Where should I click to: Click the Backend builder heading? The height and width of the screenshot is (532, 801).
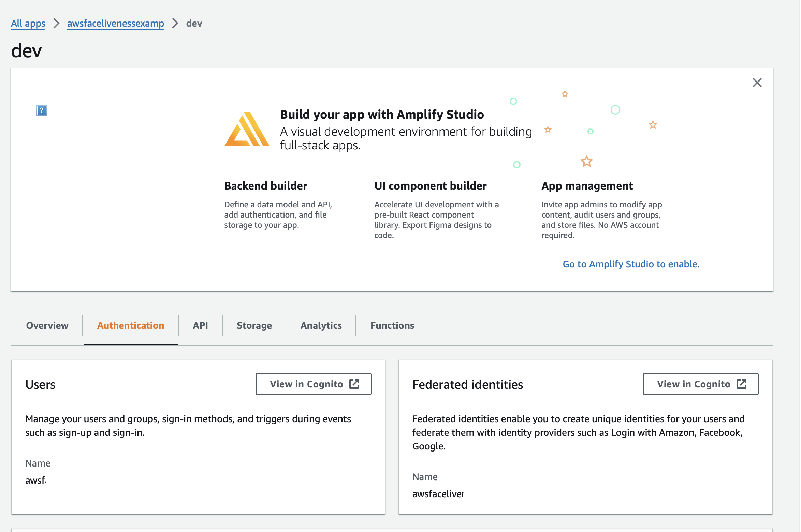[x=266, y=186]
